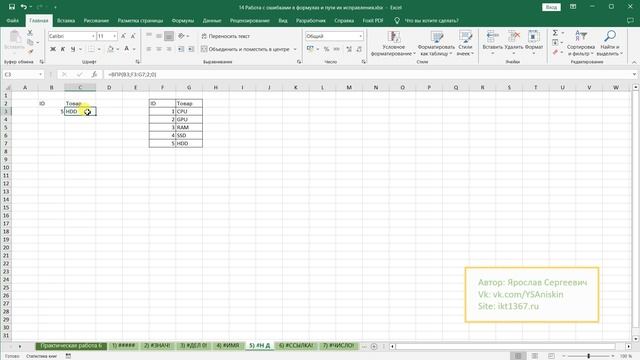Add a new sheet with plus button
This screenshot has height=360, width=640.
click(374, 346)
